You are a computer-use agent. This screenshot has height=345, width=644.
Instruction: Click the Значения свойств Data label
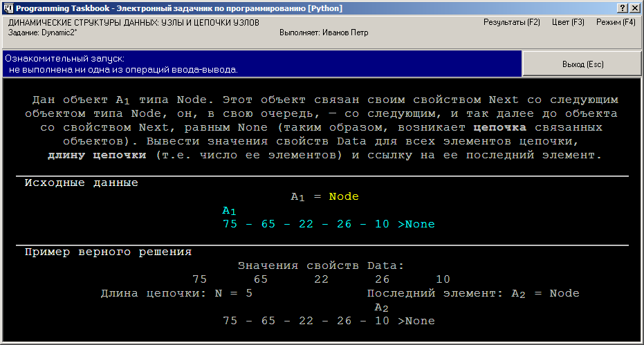click(x=321, y=265)
